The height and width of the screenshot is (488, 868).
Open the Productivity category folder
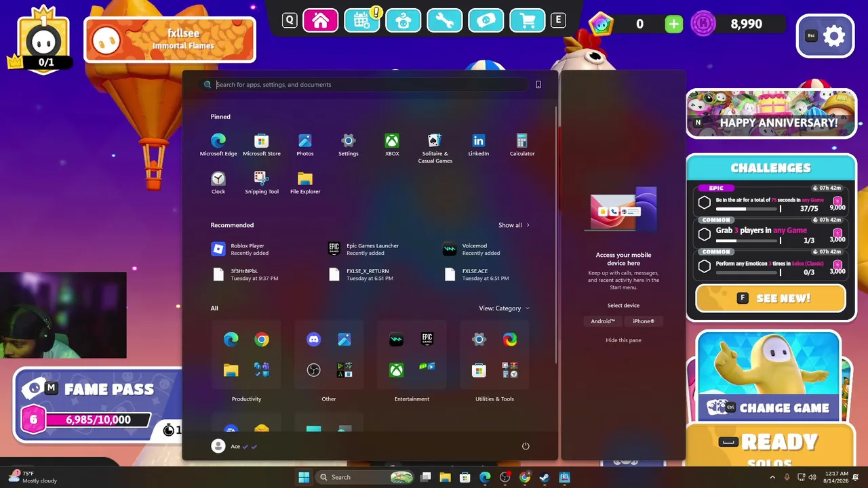click(246, 355)
